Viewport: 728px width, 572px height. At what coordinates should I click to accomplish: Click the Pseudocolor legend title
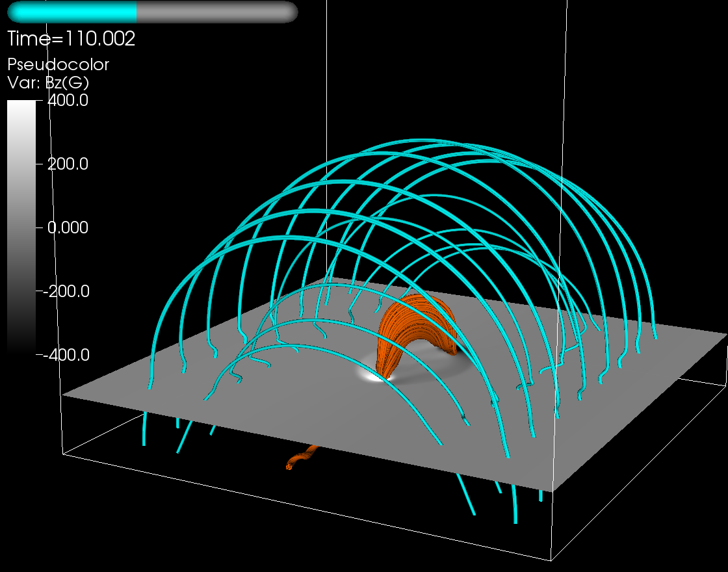(x=58, y=65)
